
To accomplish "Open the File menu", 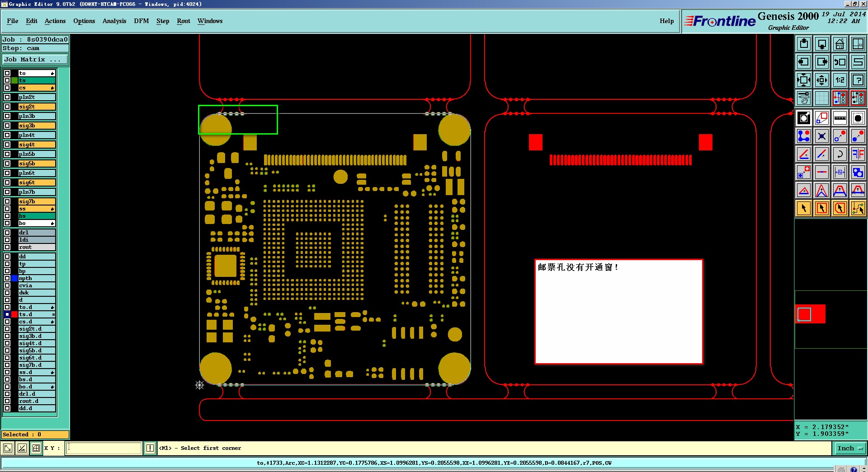I will tap(13, 21).
